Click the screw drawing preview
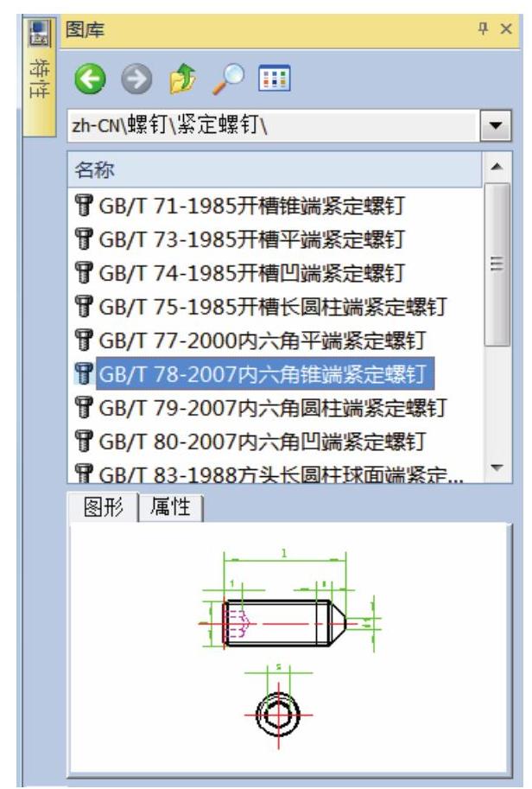532x789 pixels. 290,647
